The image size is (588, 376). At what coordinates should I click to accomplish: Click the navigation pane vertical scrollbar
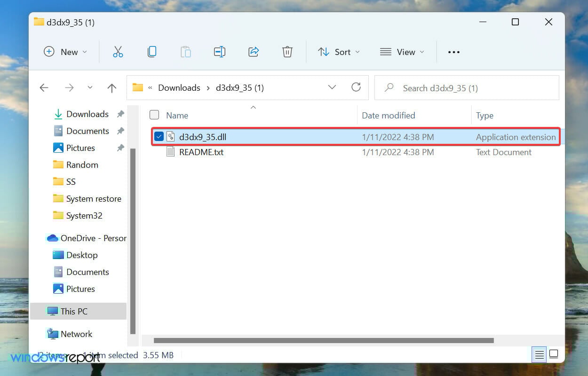(133, 240)
